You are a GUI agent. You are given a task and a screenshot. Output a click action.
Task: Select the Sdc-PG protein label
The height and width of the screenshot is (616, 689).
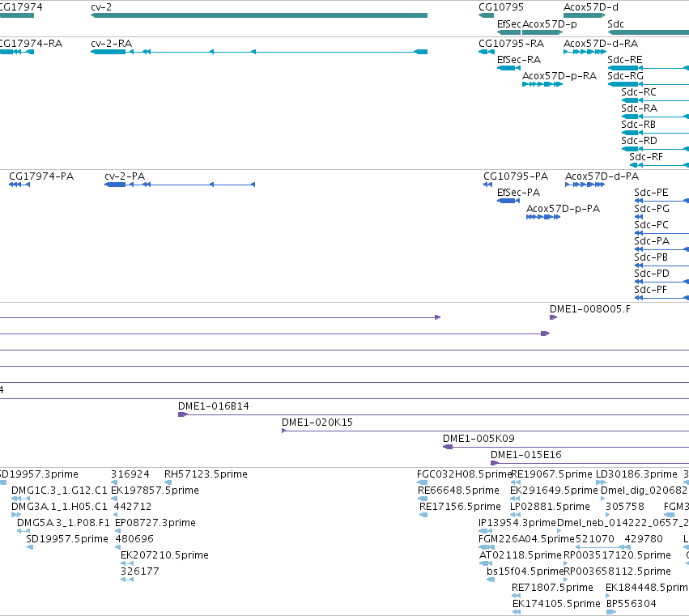point(652,209)
